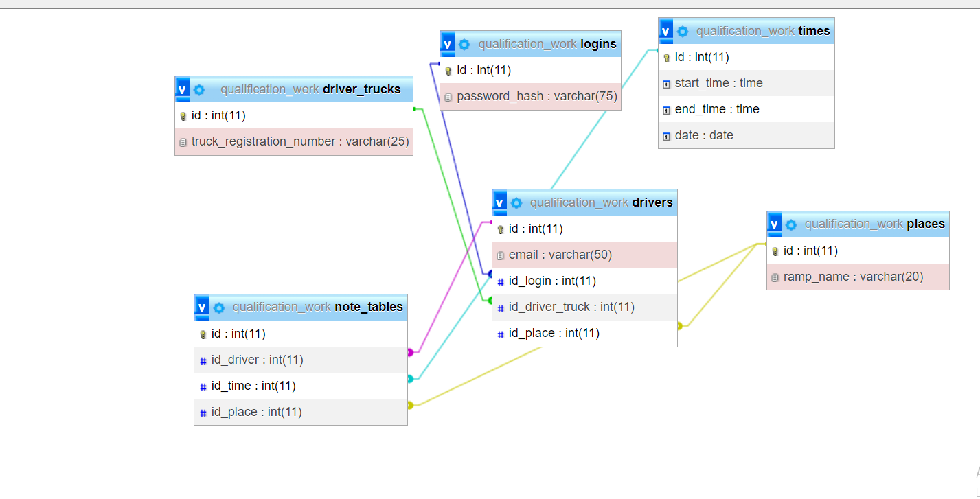Screen dimensions: 980x499
Task: Collapse the driver_trucks table columns
Action: click(x=182, y=89)
